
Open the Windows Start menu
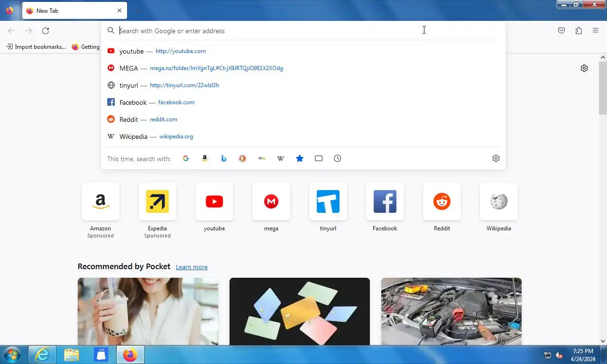12,355
